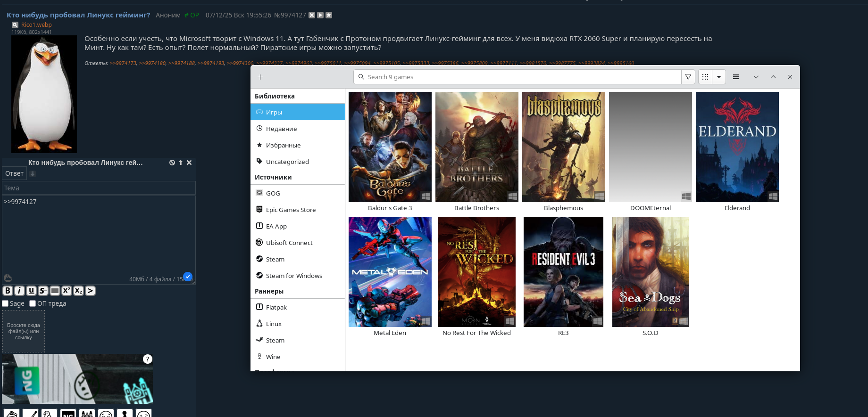Open the Lutris view options dropdown arrow
The height and width of the screenshot is (417, 868).
[719, 77]
